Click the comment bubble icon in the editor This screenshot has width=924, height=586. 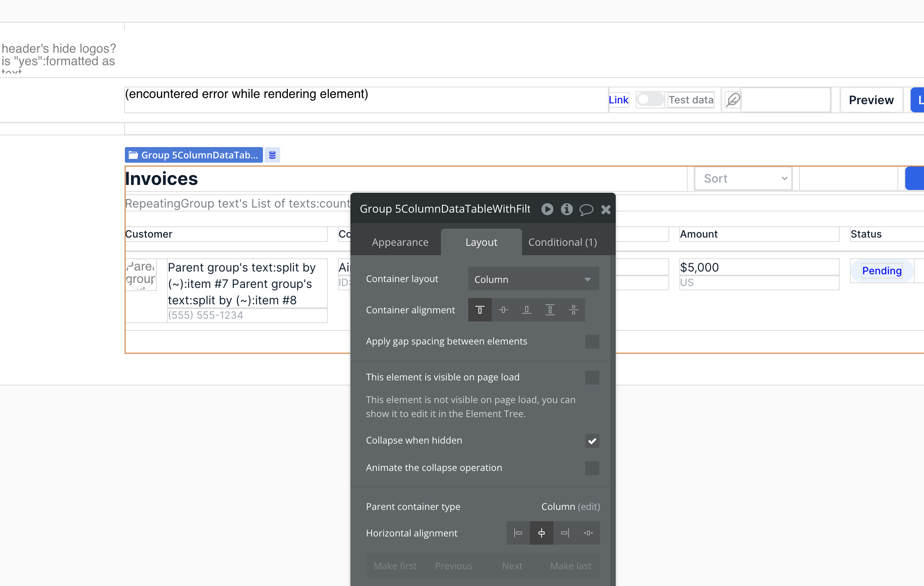(x=586, y=210)
